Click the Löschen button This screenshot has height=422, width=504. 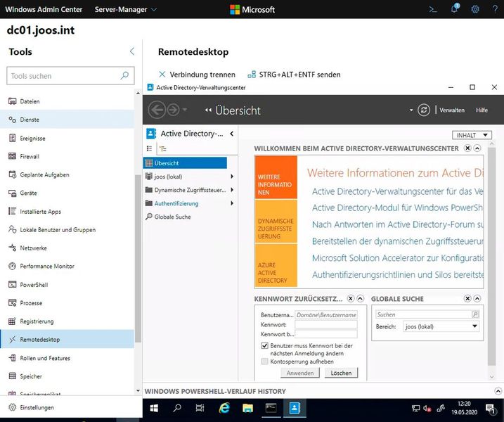(341, 373)
